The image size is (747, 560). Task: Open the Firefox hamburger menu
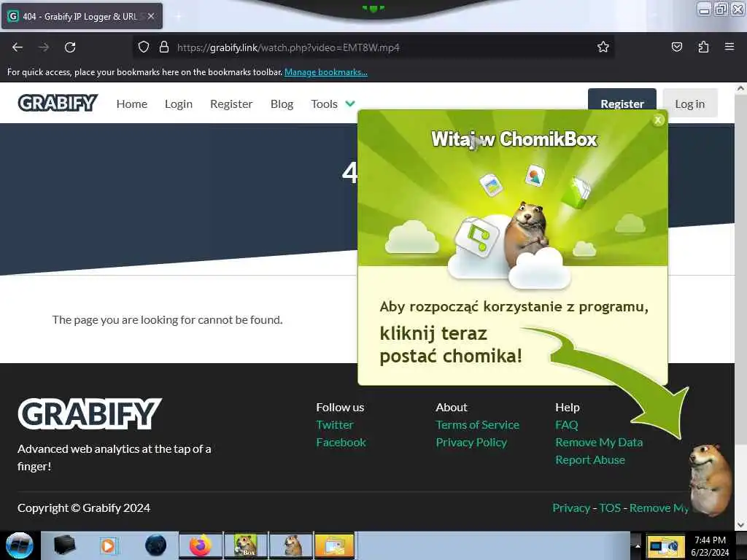point(729,47)
